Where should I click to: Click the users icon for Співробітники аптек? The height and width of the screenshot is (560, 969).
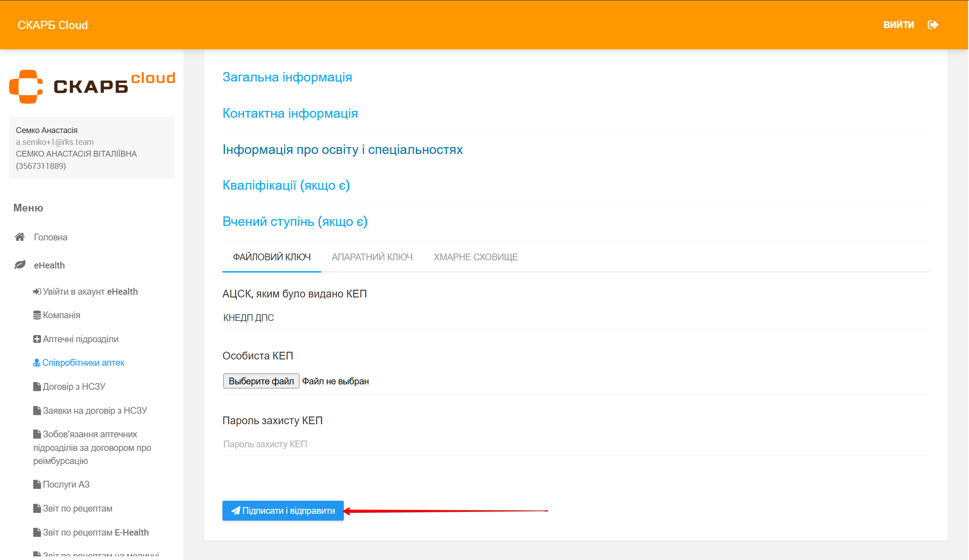[37, 363]
